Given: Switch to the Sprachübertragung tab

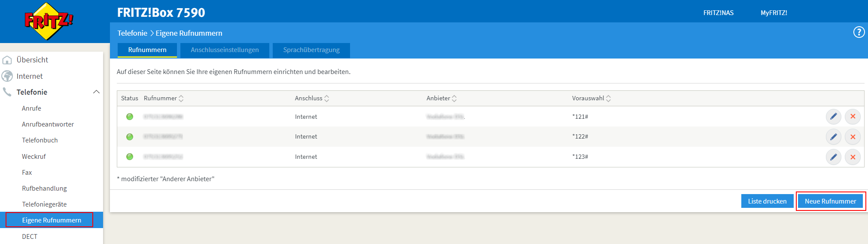Looking at the screenshot, I should [311, 50].
